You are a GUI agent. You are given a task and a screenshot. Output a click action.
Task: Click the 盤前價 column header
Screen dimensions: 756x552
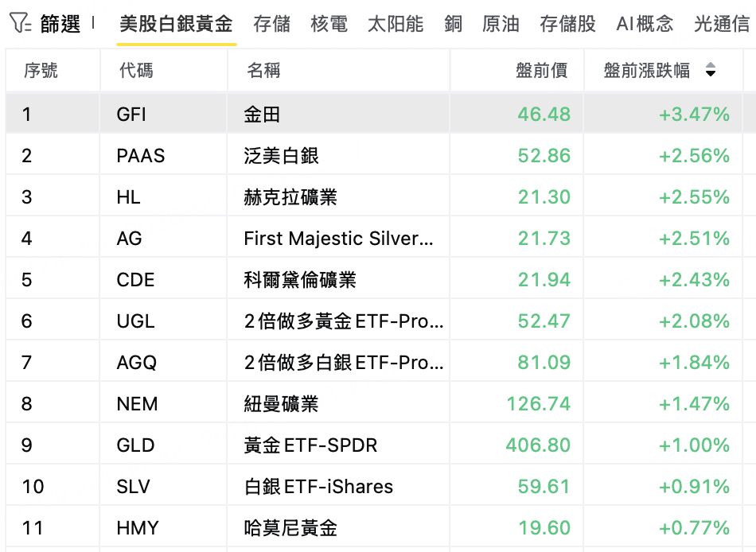click(541, 70)
